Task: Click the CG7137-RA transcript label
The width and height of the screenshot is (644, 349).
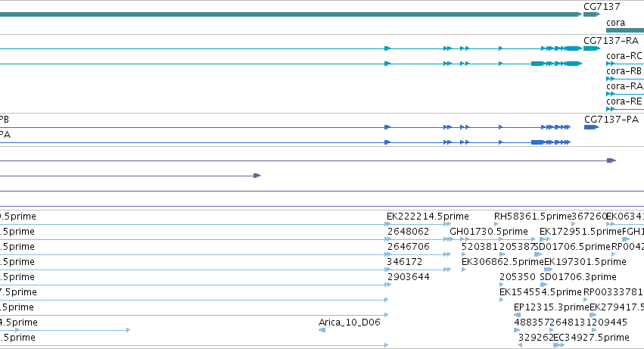Action: 611,41
